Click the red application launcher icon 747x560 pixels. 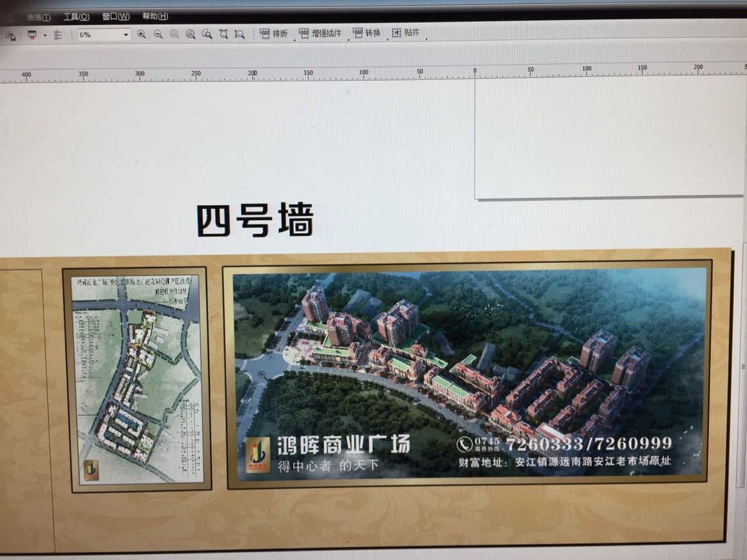click(x=32, y=35)
